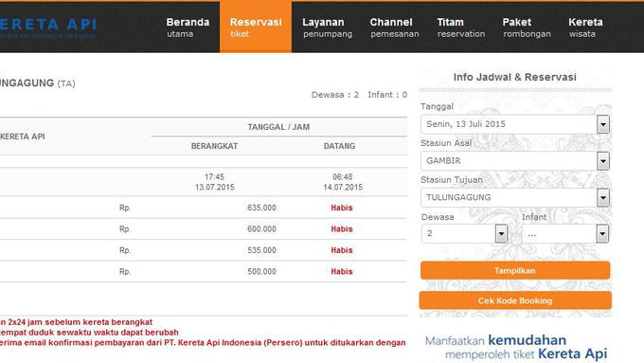
Task: Expand the Tanggal date dropdown arrow
Action: click(x=603, y=124)
